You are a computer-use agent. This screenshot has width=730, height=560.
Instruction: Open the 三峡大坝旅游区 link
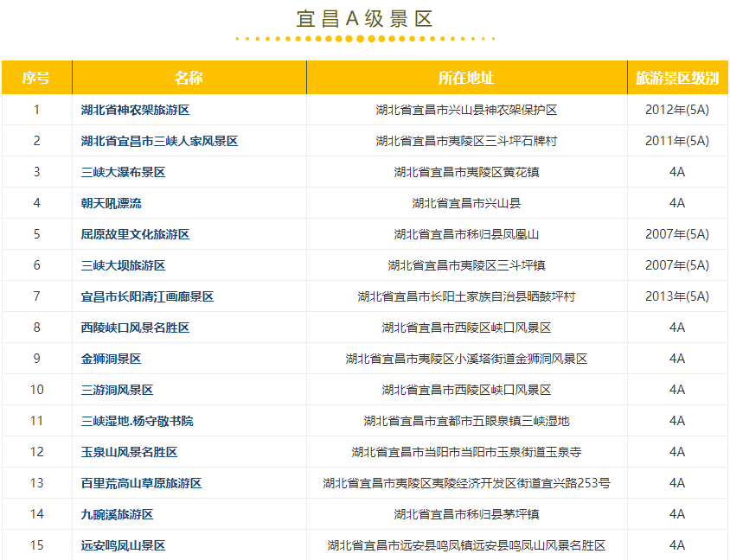123,265
